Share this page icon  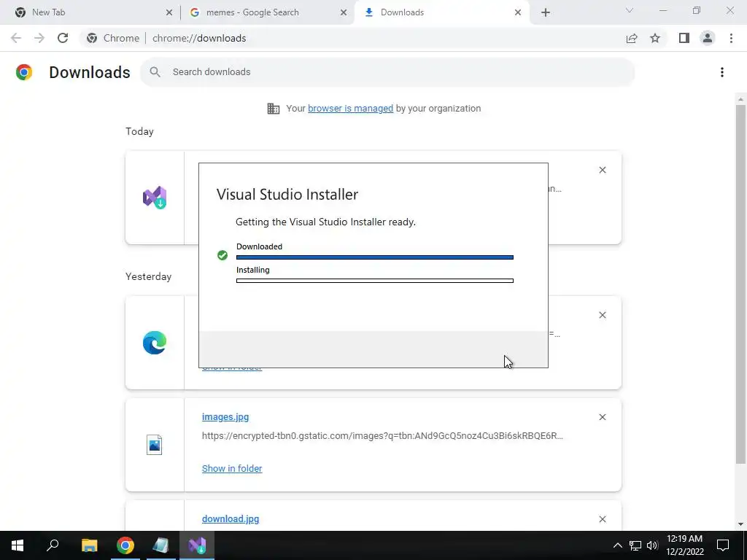pos(632,38)
